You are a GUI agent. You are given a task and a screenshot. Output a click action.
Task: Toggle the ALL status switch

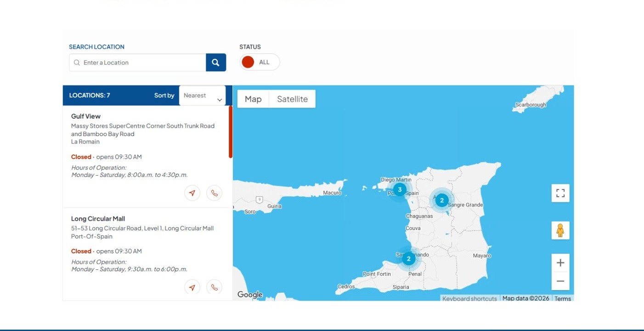[x=260, y=62]
